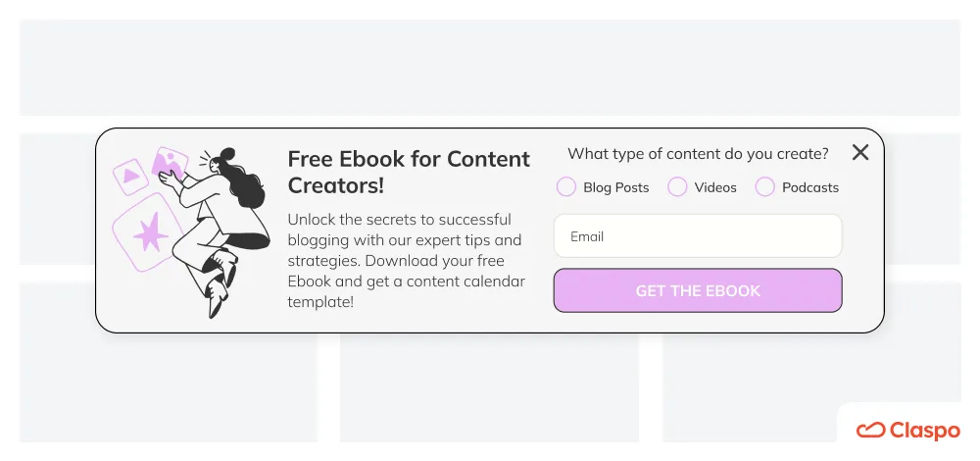
Task: Click the GET THE EBOOK button
Action: (698, 290)
